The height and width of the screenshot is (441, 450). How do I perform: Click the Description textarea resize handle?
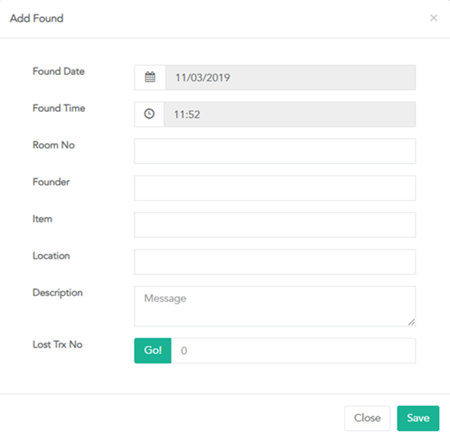click(x=412, y=322)
